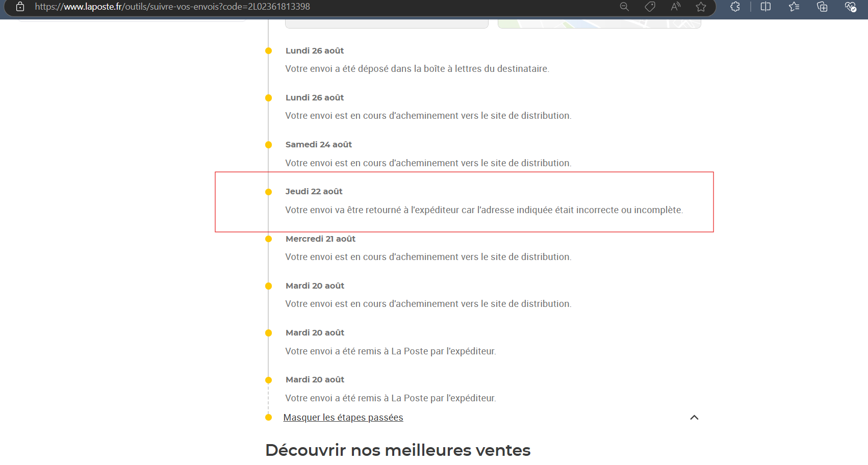Click the 'déposé dans la boîte à lettres' message
The height and width of the screenshot is (465, 868).
(x=417, y=69)
